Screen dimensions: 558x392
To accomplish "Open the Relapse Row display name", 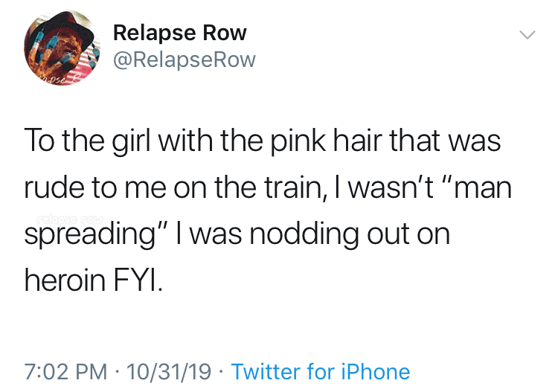I will click(x=180, y=33).
